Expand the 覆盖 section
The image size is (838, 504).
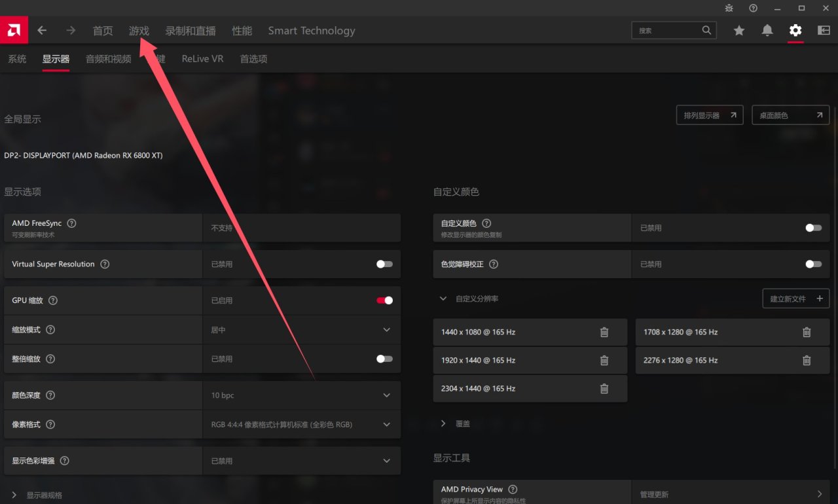(443, 423)
